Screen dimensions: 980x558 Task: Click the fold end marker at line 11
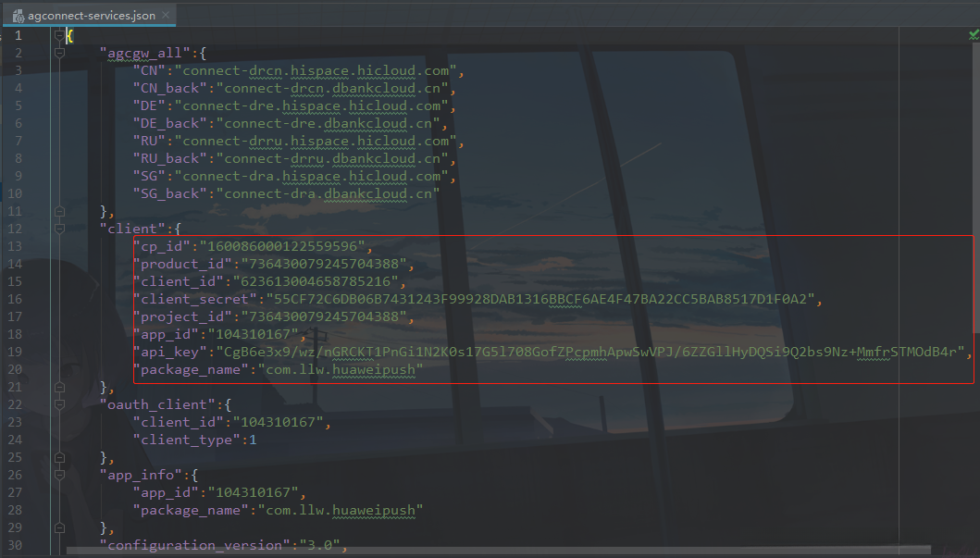pyautogui.click(x=59, y=211)
